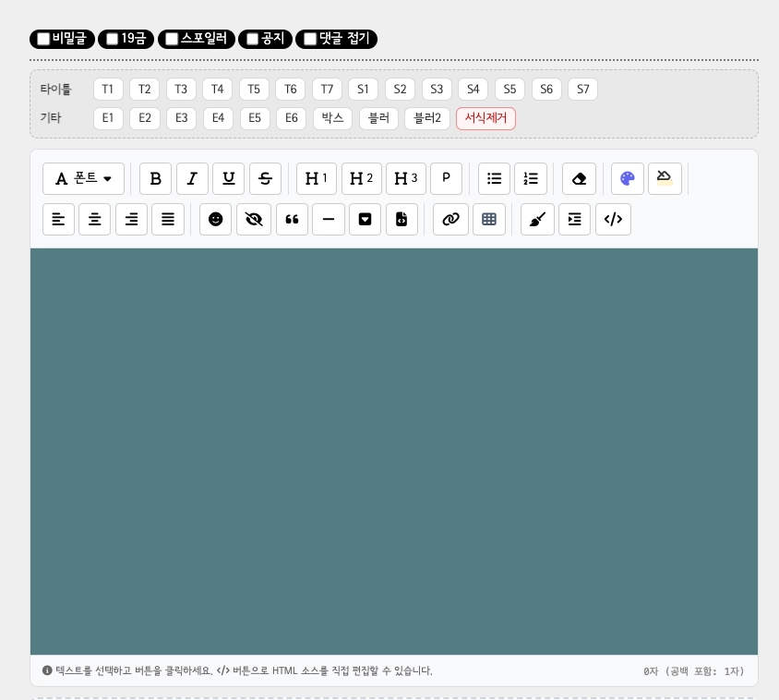The image size is (779, 700).
Task: Enable the 비밀글 checkbox
Action: click(x=43, y=39)
